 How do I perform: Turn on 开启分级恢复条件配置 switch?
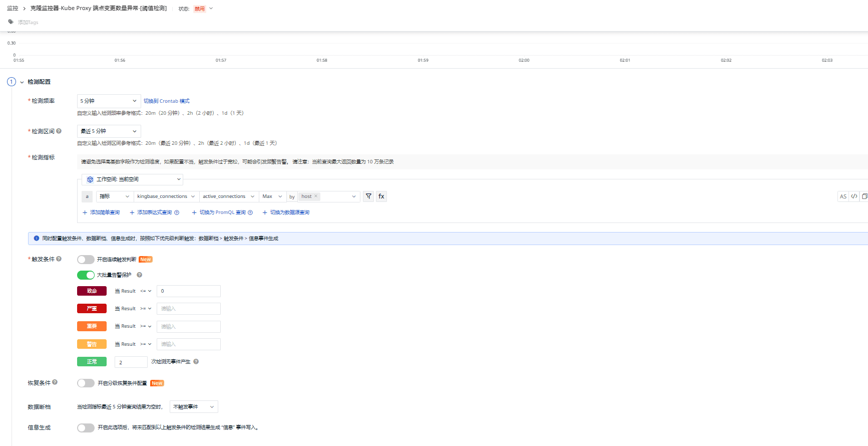point(86,383)
